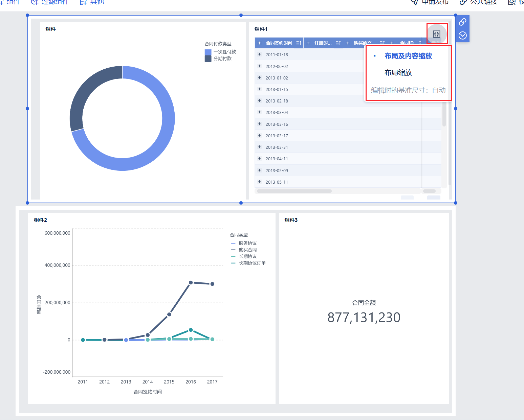Expand the 2013-03-31 table row
Image resolution: width=524 pixels, height=420 pixels.
pyautogui.click(x=259, y=147)
